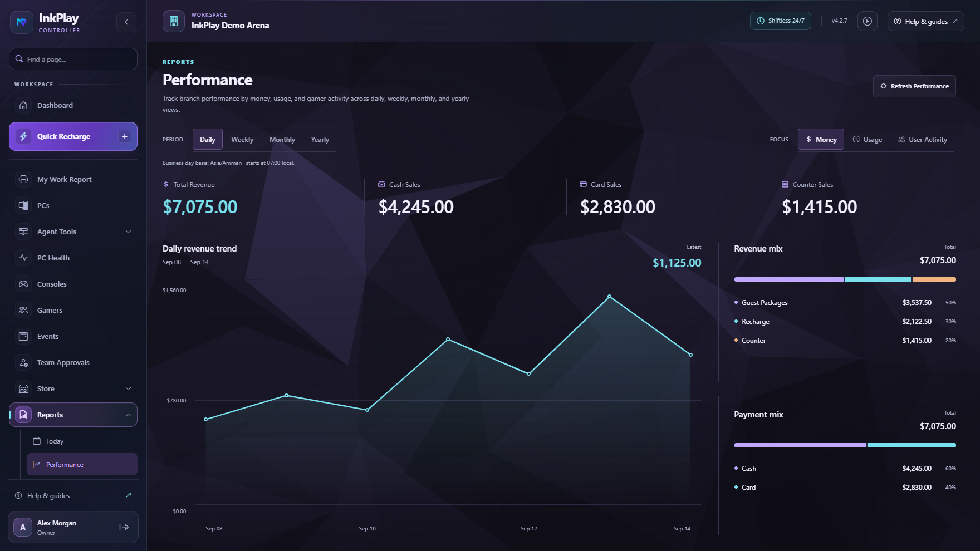
Task: Set focus to Money
Action: pos(821,140)
